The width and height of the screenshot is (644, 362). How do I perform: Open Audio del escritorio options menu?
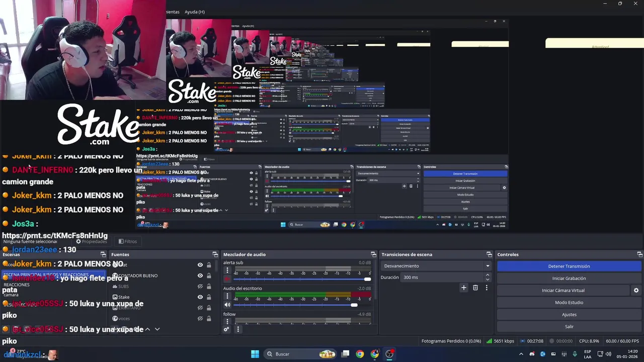(x=227, y=296)
